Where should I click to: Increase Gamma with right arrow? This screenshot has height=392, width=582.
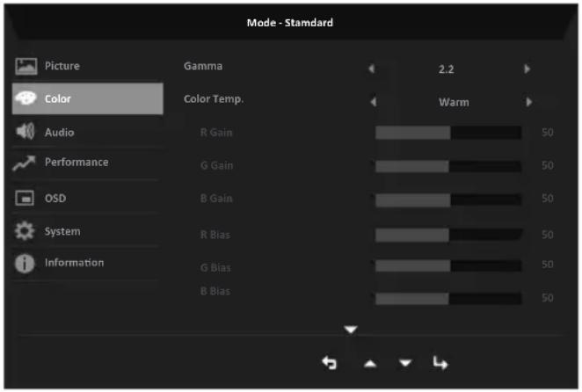(527, 69)
